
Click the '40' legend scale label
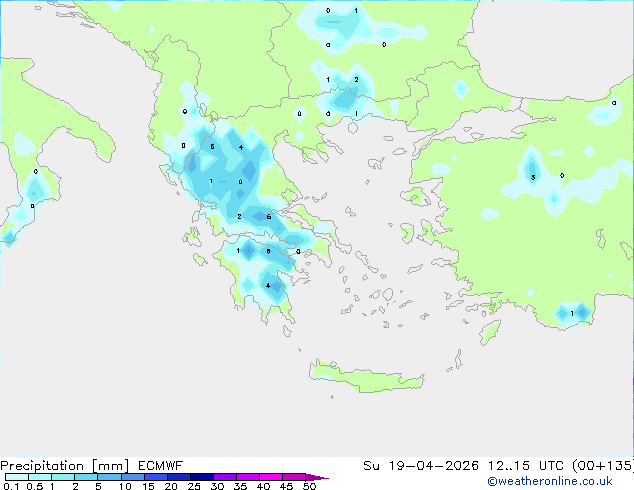click(263, 486)
